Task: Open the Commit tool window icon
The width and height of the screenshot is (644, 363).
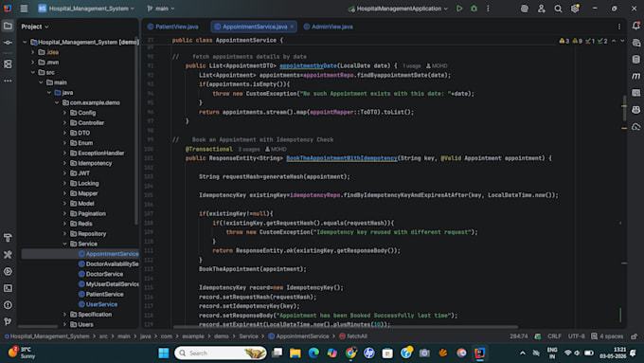Action: pyautogui.click(x=8, y=43)
